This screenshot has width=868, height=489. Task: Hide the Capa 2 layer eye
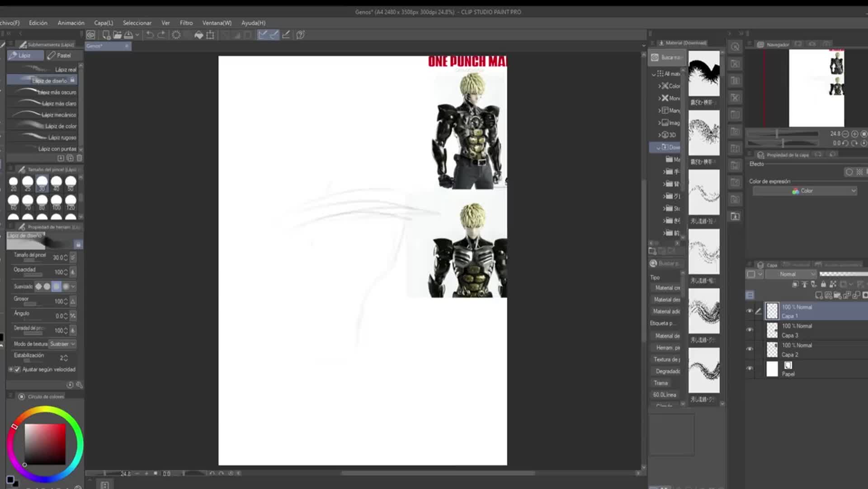[750, 349]
